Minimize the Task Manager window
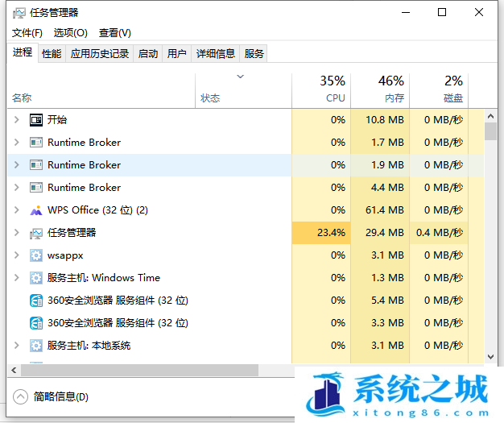The image size is (504, 423). point(406,13)
